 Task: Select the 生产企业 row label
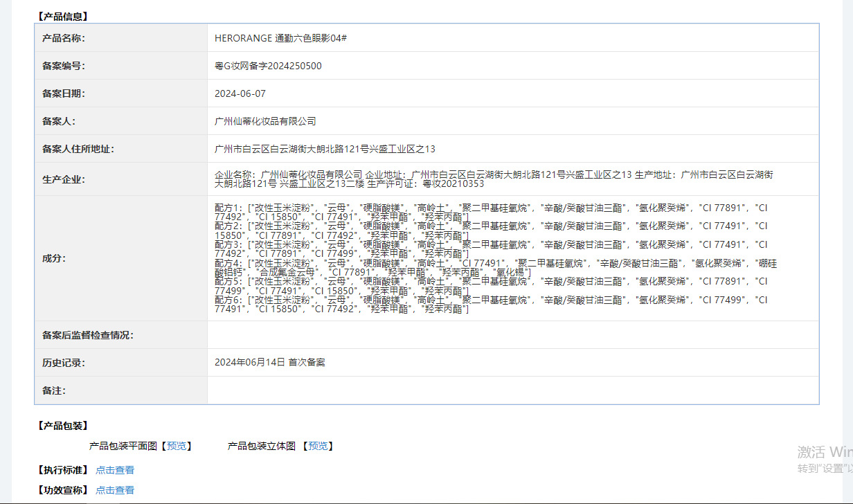click(64, 179)
